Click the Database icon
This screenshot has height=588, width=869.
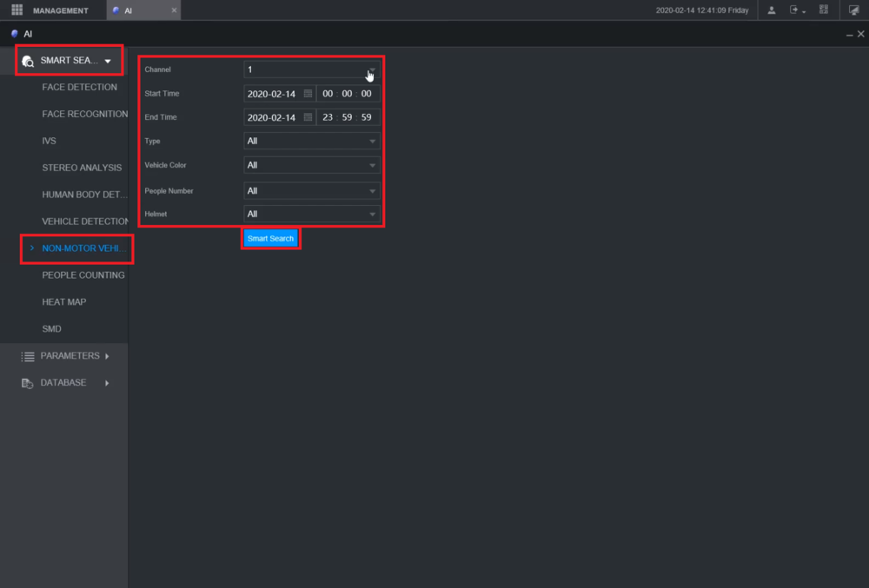[27, 383]
